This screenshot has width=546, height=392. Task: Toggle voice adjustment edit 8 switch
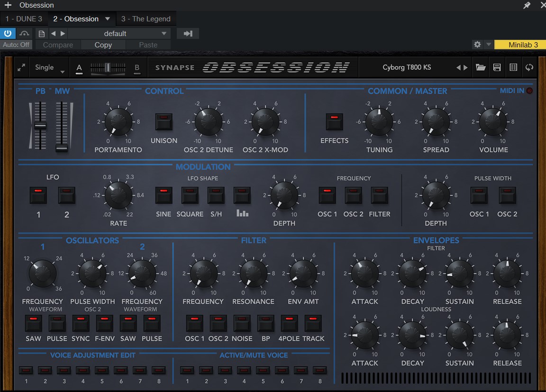point(158,370)
